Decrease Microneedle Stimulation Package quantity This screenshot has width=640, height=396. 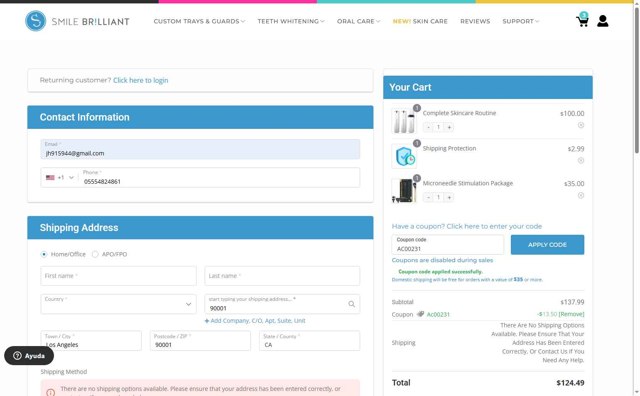[428, 198]
